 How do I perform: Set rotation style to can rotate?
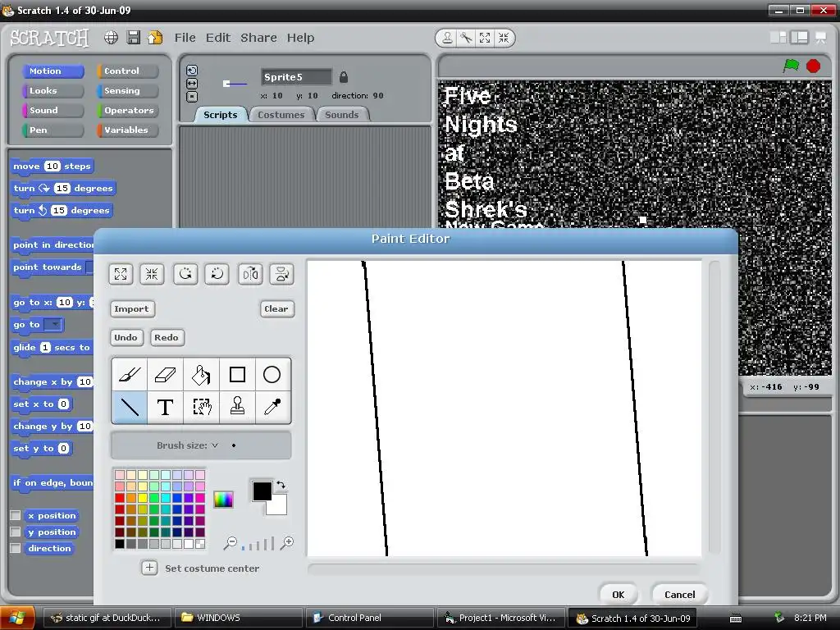tap(192, 71)
